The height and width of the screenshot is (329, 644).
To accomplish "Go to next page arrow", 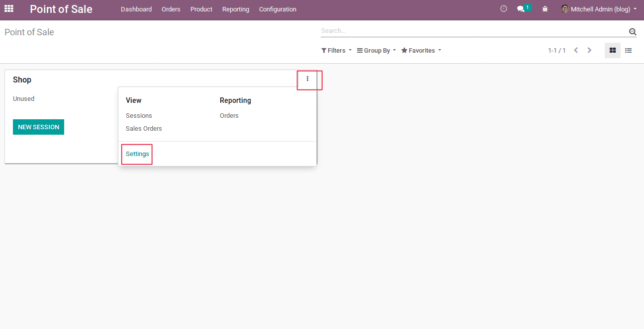I will coord(589,50).
